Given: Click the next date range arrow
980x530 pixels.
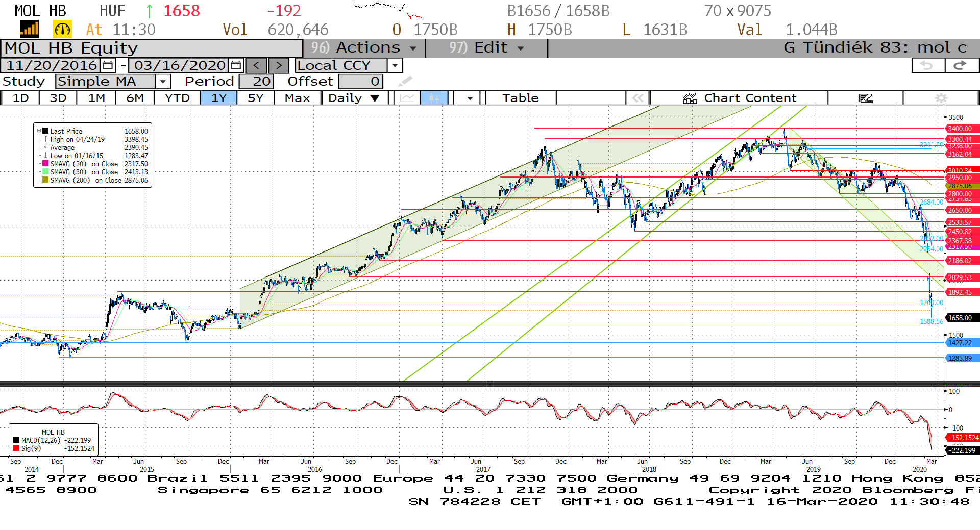Looking at the screenshot, I should [279, 65].
